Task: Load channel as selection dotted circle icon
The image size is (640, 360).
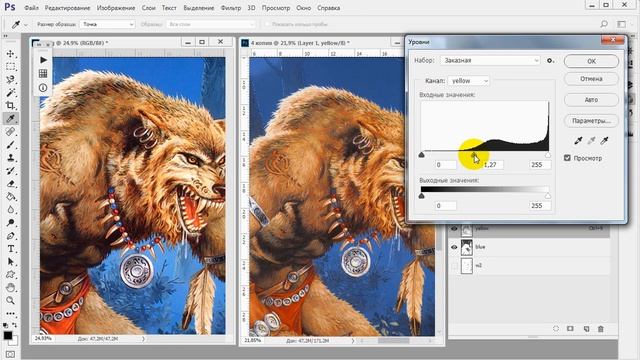Action: pos(556,329)
